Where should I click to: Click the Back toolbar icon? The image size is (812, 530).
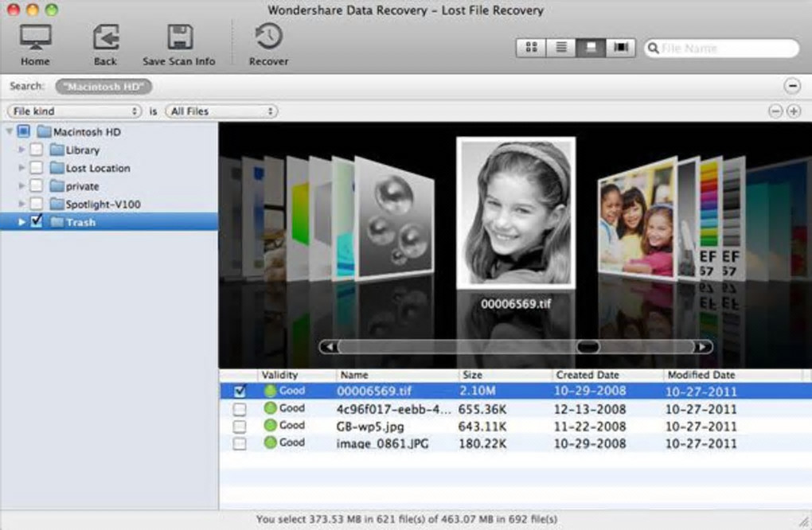(106, 37)
